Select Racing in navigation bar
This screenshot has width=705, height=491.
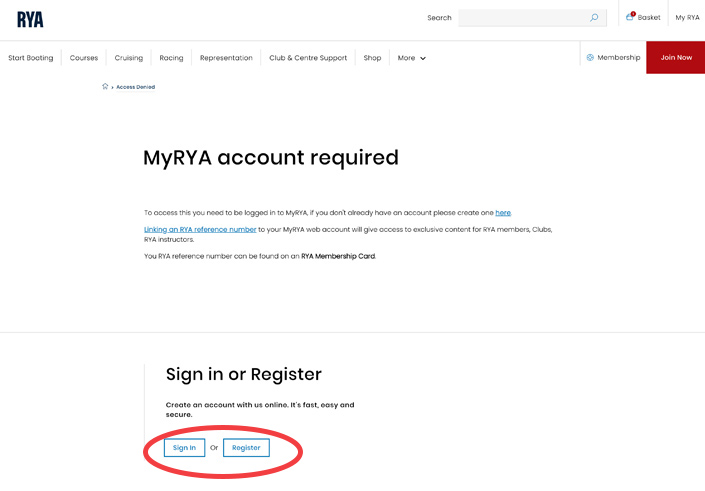pyautogui.click(x=171, y=58)
